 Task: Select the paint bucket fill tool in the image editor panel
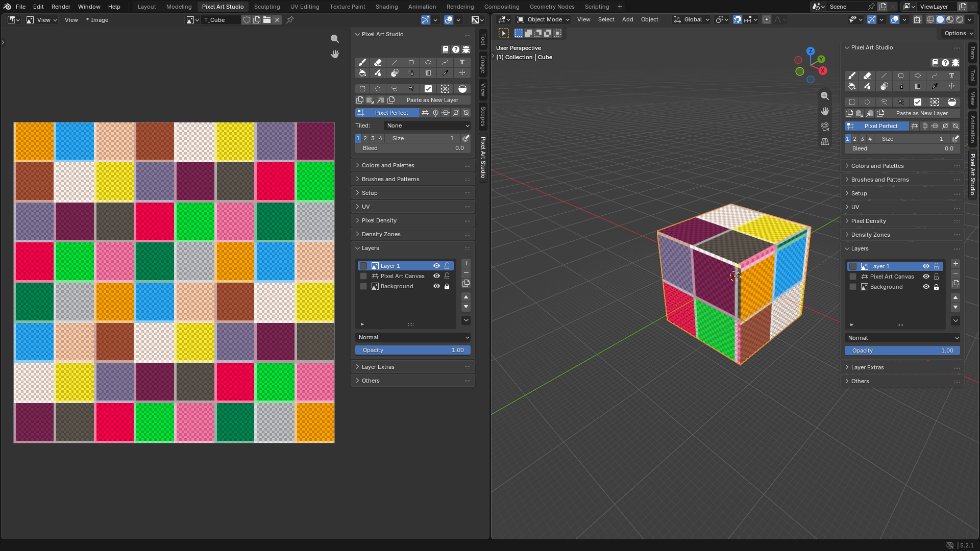click(362, 73)
